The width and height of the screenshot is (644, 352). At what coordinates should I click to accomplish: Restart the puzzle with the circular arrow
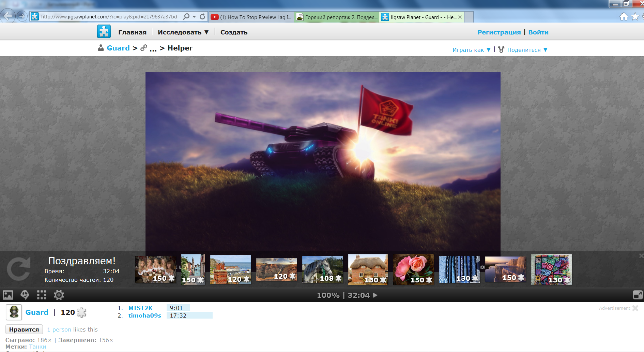[19, 269]
